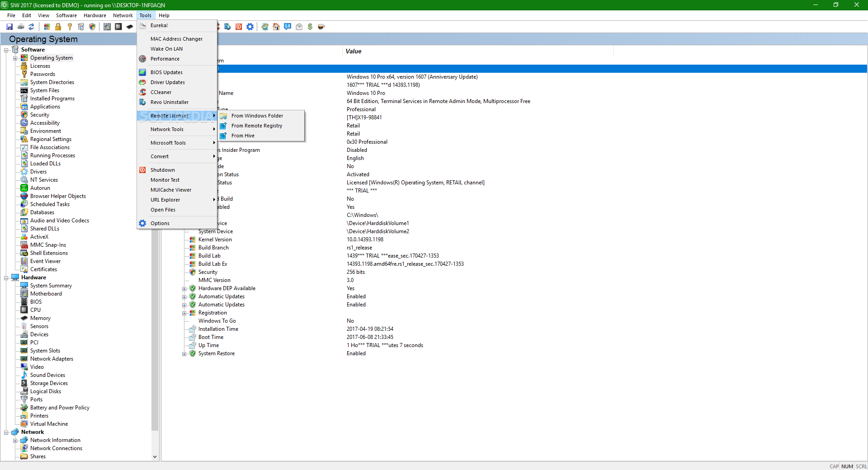Image resolution: width=868 pixels, height=470 pixels.
Task: Open the File menu
Action: tap(11, 15)
